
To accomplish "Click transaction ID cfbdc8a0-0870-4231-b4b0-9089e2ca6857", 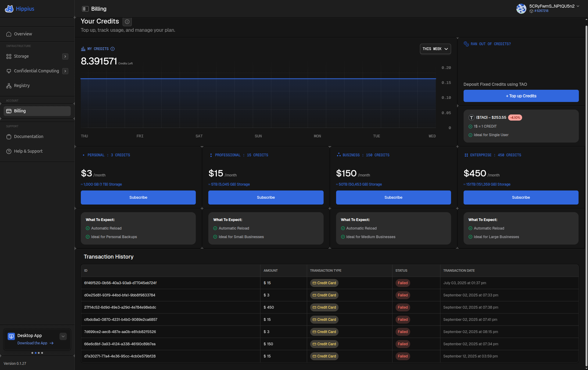I will pyautogui.click(x=121, y=320).
